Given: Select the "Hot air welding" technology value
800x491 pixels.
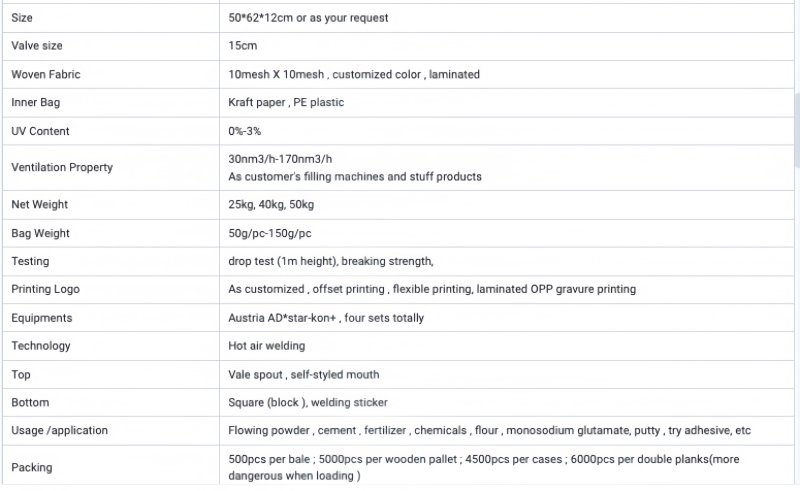Looking at the screenshot, I should click(x=267, y=346).
